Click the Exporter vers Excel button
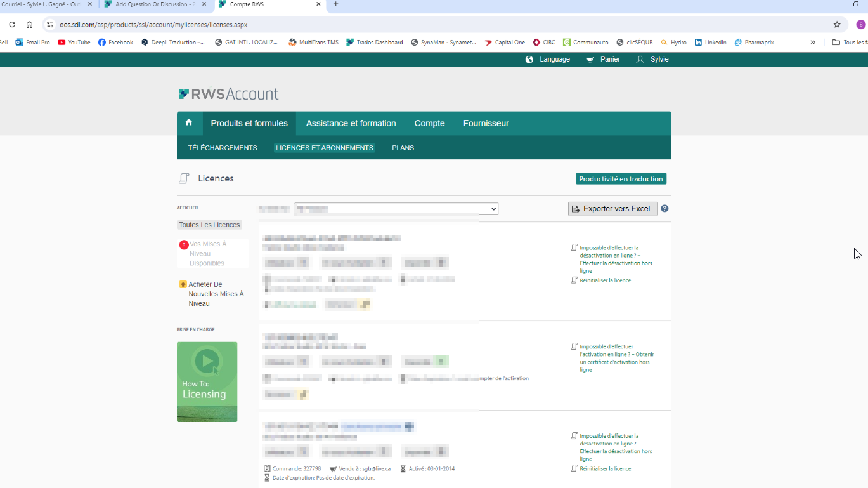 tap(612, 209)
